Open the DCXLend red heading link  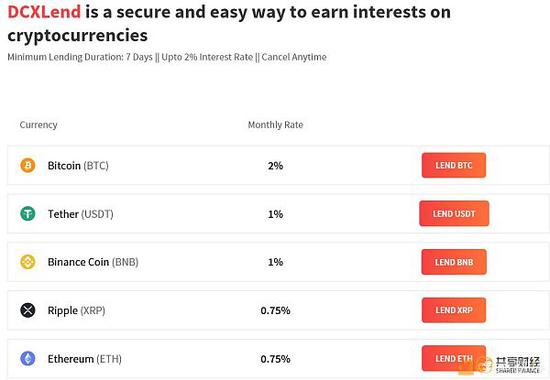(x=44, y=12)
